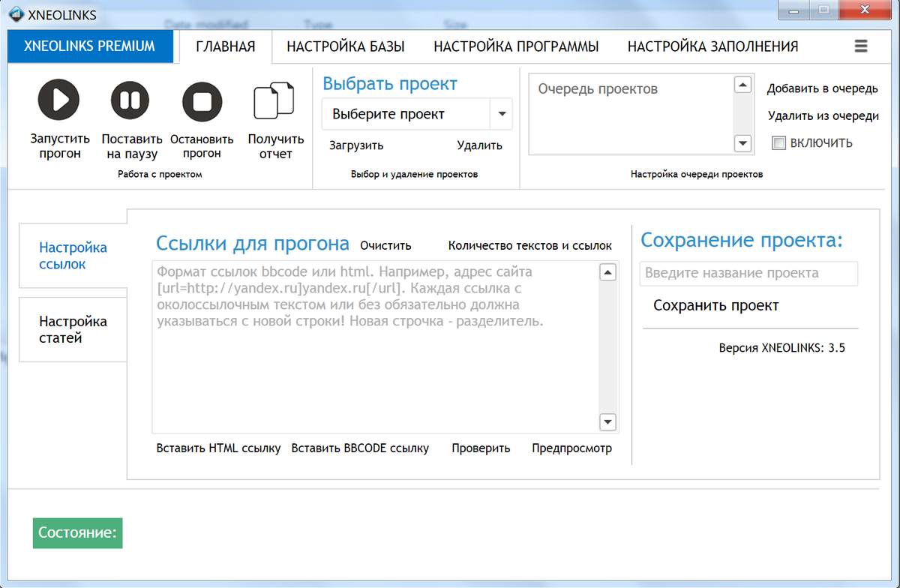The width and height of the screenshot is (900, 588).
Task: Click links area scroll down arrow
Action: pyautogui.click(x=608, y=421)
